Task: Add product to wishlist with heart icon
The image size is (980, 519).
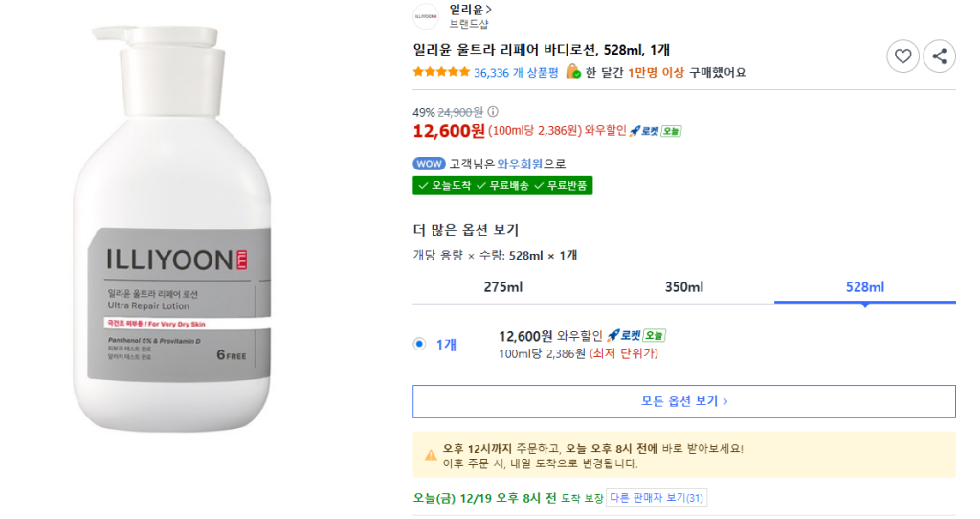Action: pyautogui.click(x=902, y=56)
